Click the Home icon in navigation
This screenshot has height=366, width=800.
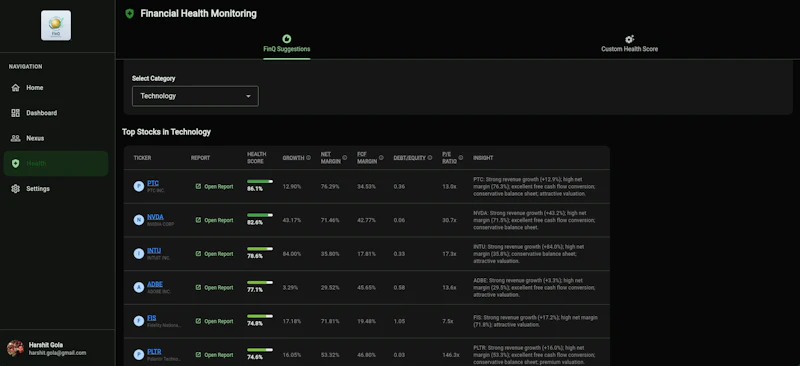coord(15,88)
